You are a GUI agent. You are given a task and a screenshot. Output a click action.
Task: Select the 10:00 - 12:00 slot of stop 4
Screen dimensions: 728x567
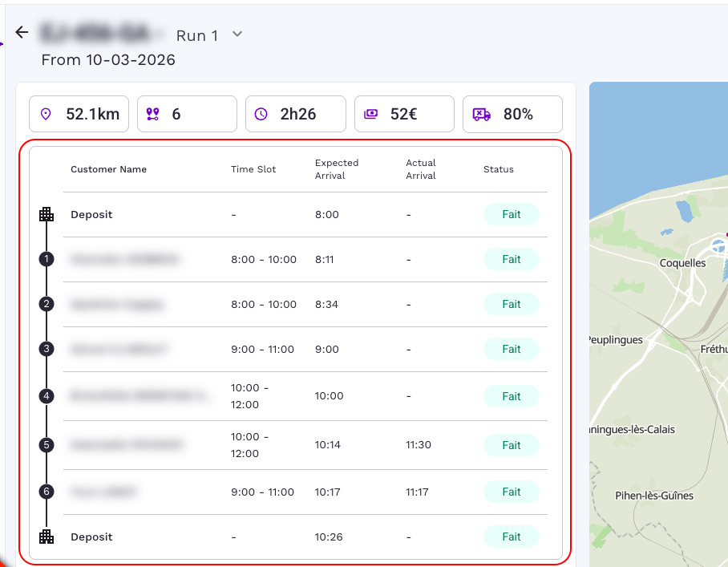point(250,396)
